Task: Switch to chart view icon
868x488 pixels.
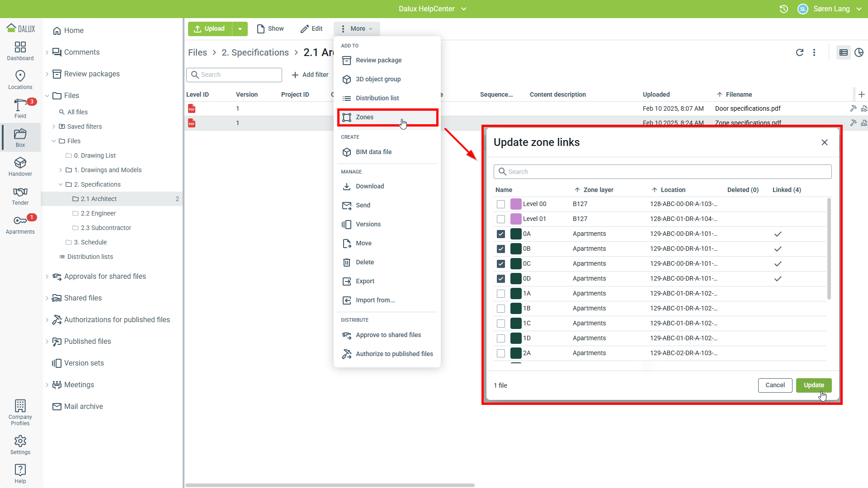Action: [x=859, y=52]
